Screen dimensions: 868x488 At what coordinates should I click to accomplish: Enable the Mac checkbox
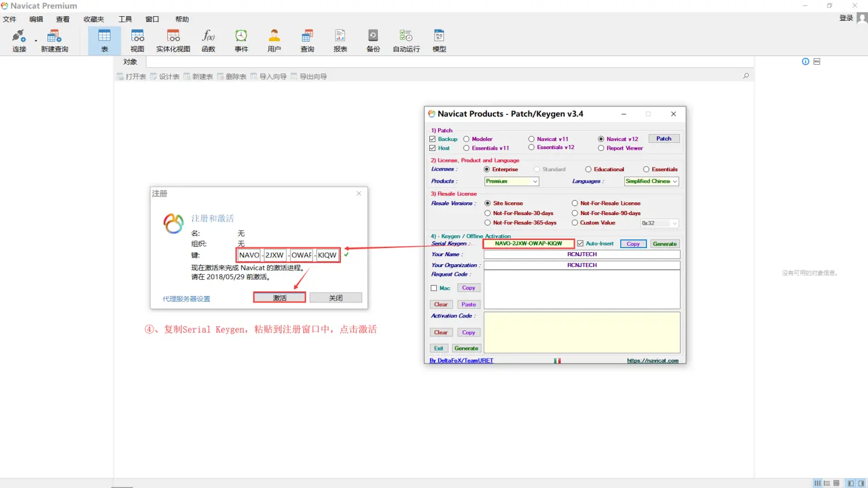click(433, 288)
